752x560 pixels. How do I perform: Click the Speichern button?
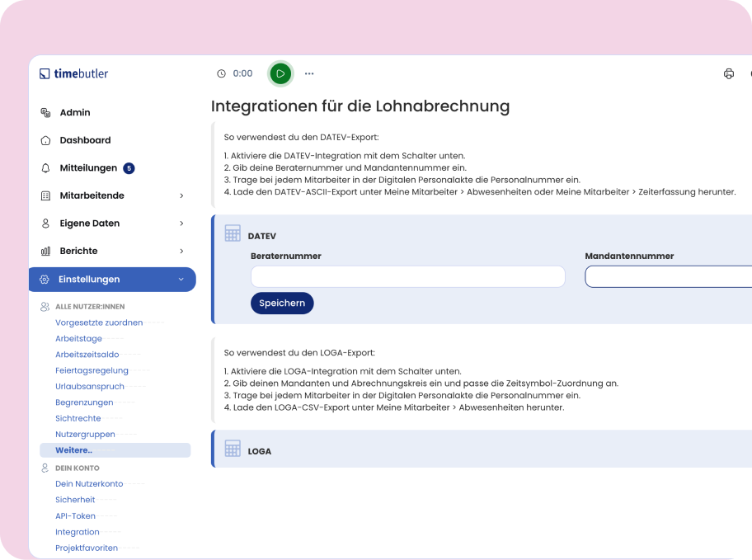pos(282,304)
